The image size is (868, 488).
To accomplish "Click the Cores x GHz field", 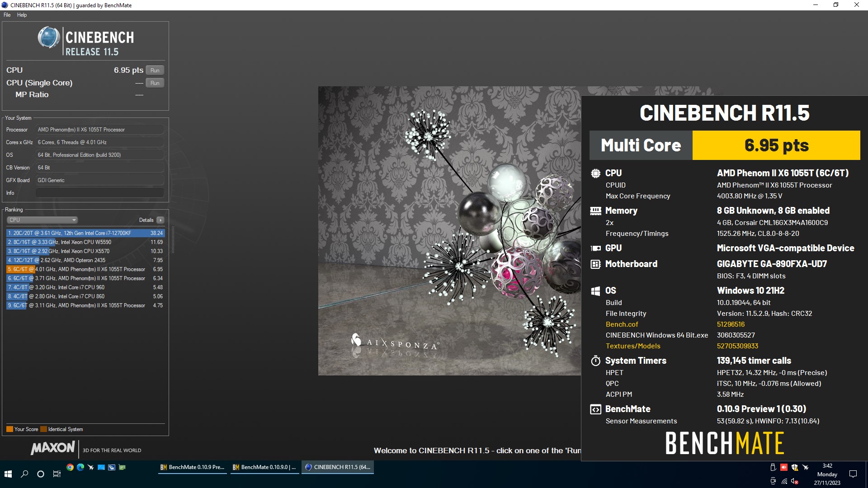I will click(x=99, y=142).
